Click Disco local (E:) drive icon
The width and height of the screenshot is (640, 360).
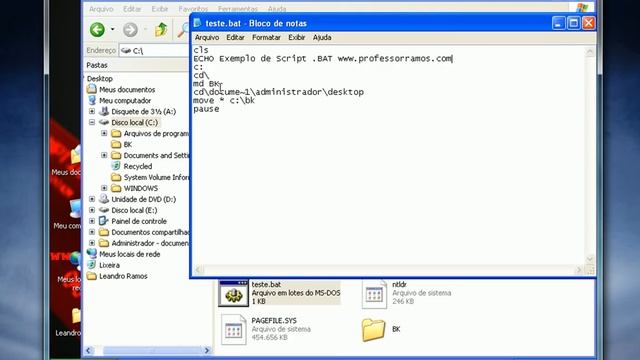coord(104,210)
